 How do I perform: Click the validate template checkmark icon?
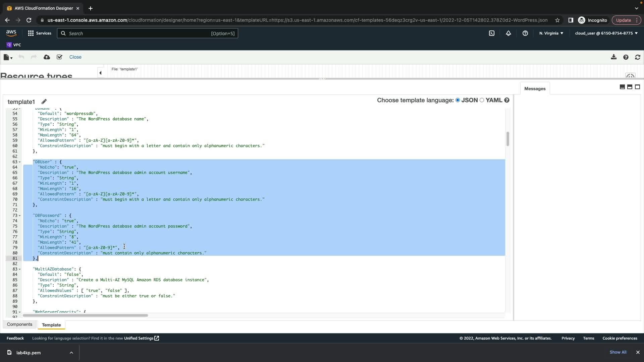click(x=59, y=57)
